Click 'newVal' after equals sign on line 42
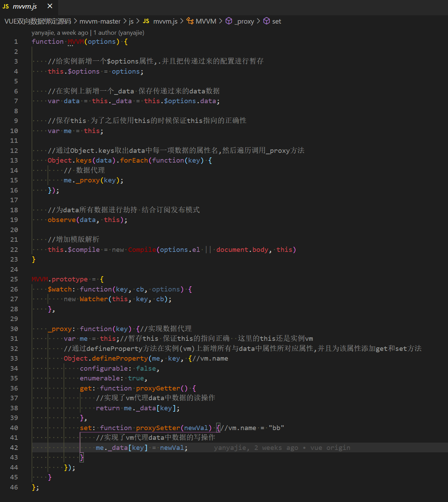The width and height of the screenshot is (448, 502). coord(172,448)
